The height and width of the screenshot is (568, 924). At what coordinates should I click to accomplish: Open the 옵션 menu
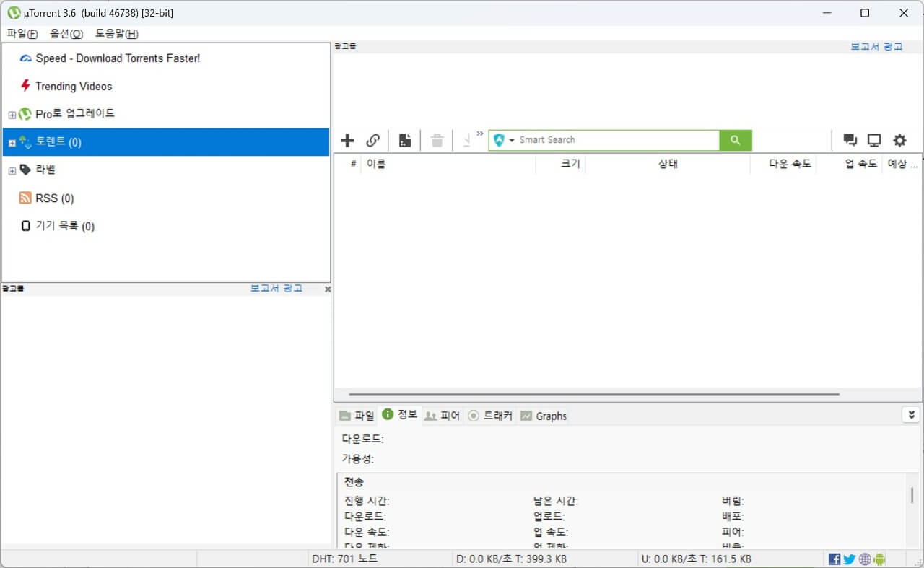(x=66, y=34)
